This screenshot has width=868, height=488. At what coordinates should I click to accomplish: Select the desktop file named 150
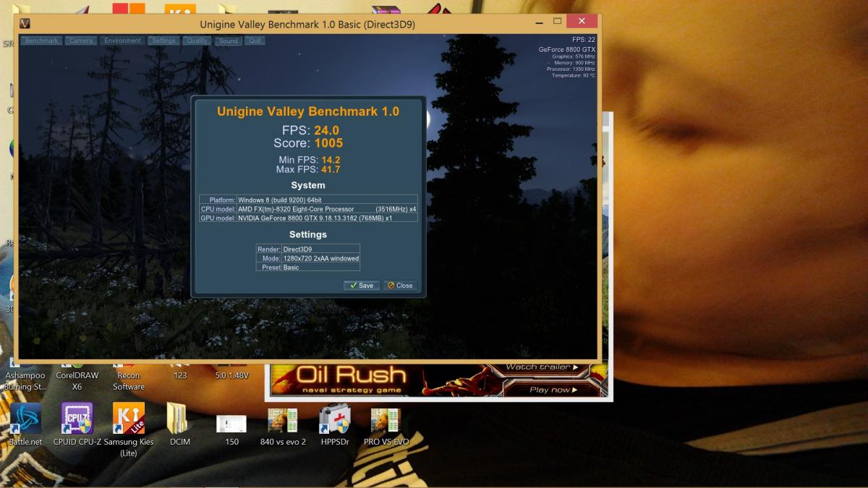point(231,429)
